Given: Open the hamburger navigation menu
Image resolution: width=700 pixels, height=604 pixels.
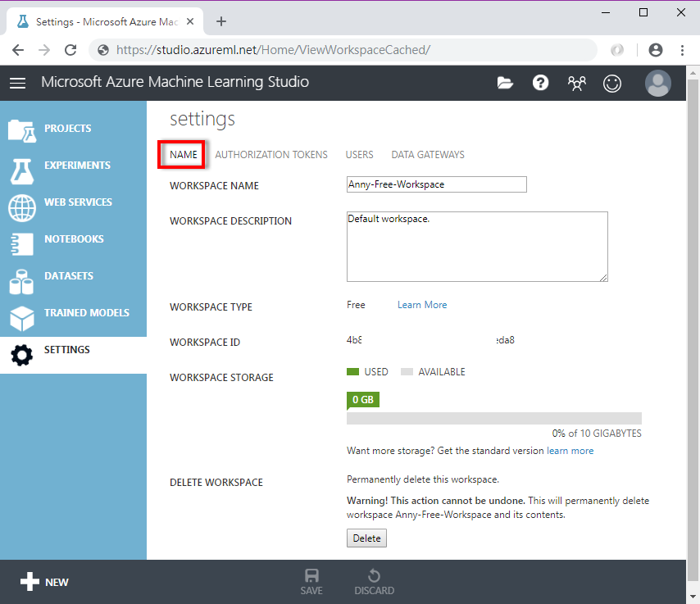Looking at the screenshot, I should pyautogui.click(x=17, y=83).
